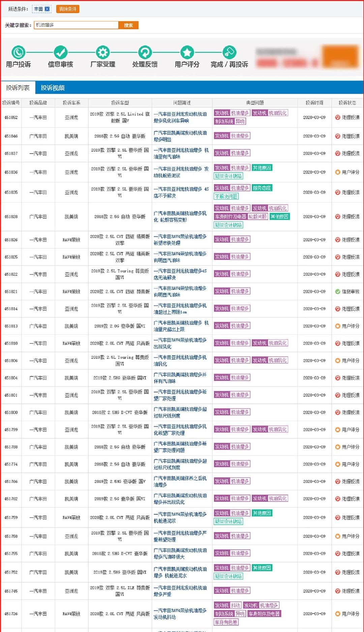Open the complaint 一汽丰田亚洲龙发动机机油增多乳化刹车异响
The image size is (364, 632).
pyautogui.click(x=180, y=117)
